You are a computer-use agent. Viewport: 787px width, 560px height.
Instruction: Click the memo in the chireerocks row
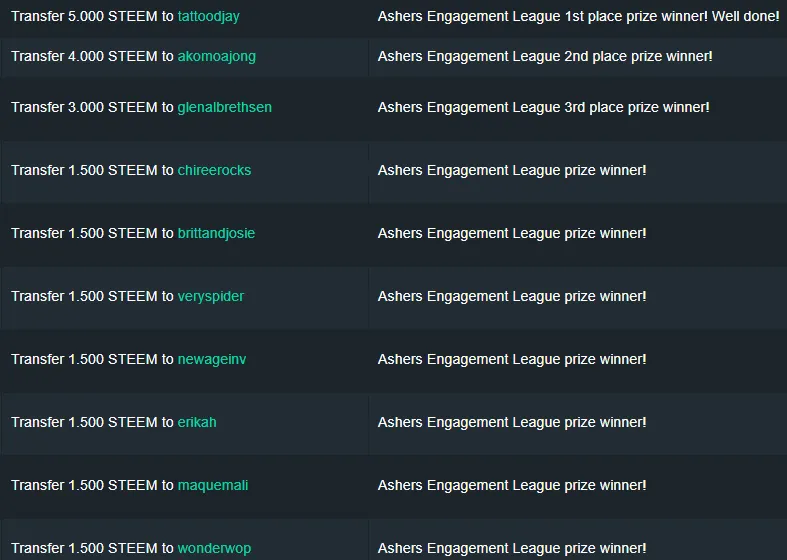pos(512,171)
